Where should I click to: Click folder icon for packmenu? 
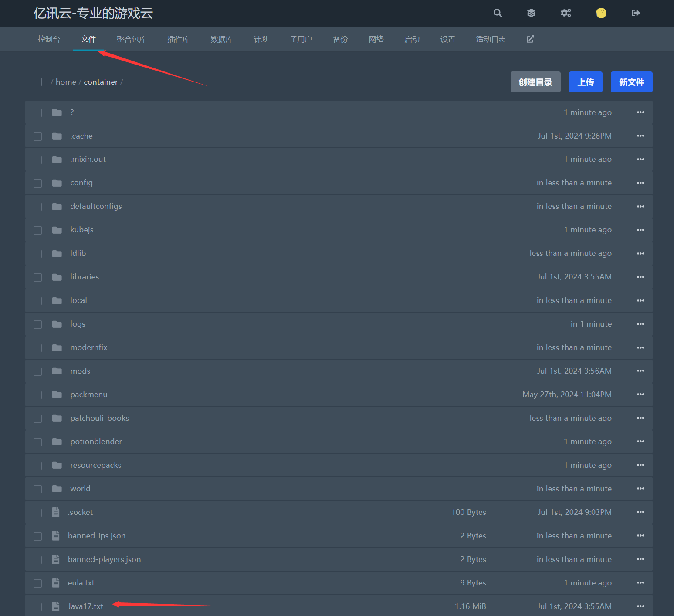(x=57, y=395)
